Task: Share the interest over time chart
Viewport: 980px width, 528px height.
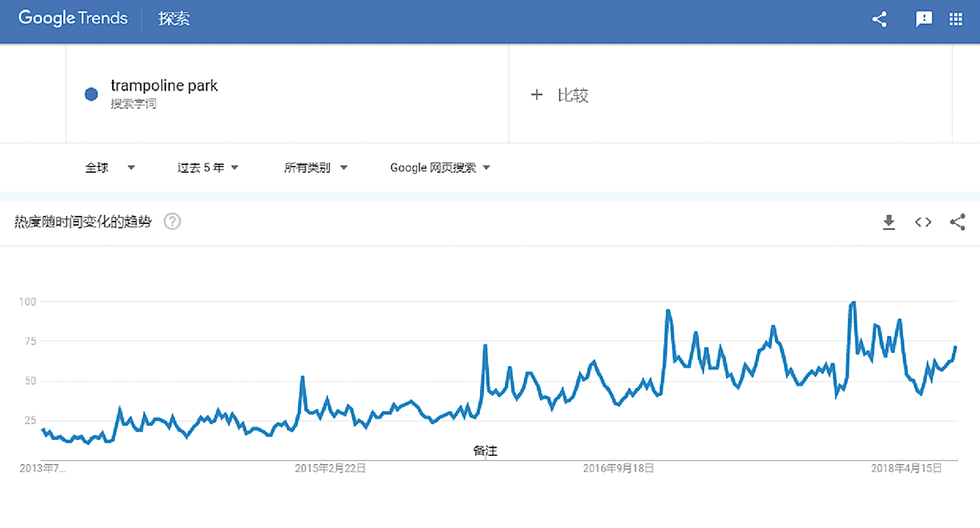Action: (958, 222)
